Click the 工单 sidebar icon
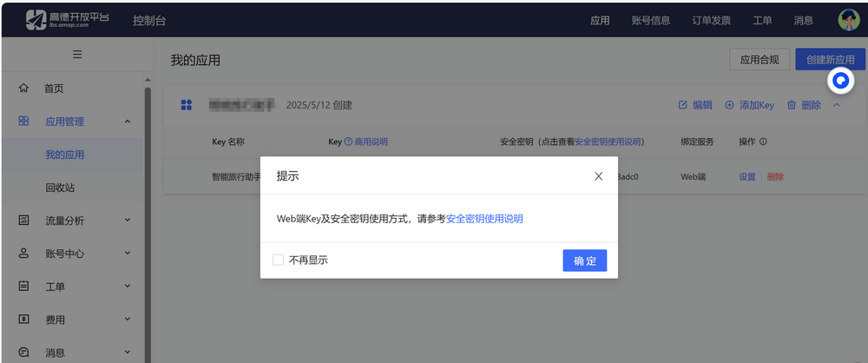This screenshot has width=868, height=363. [x=24, y=287]
